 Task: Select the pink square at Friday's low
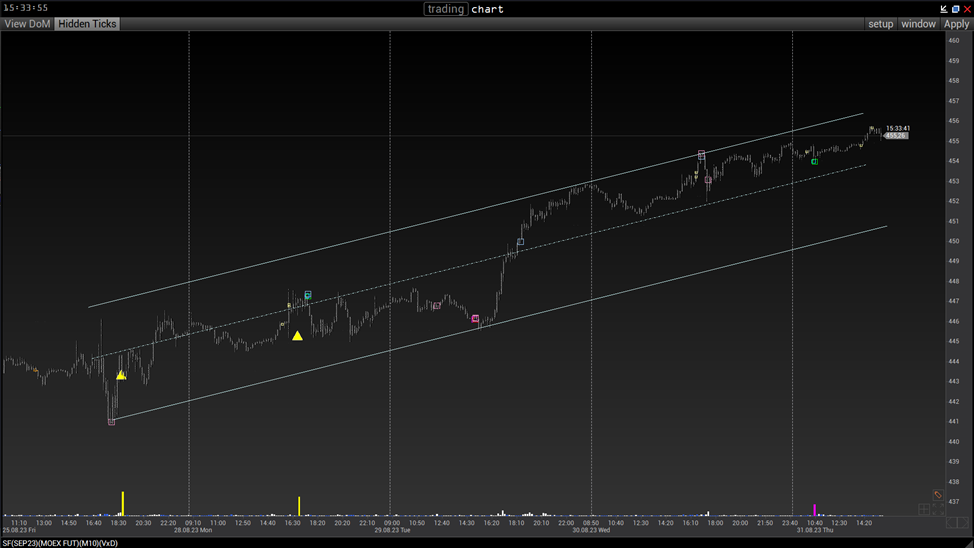point(111,422)
